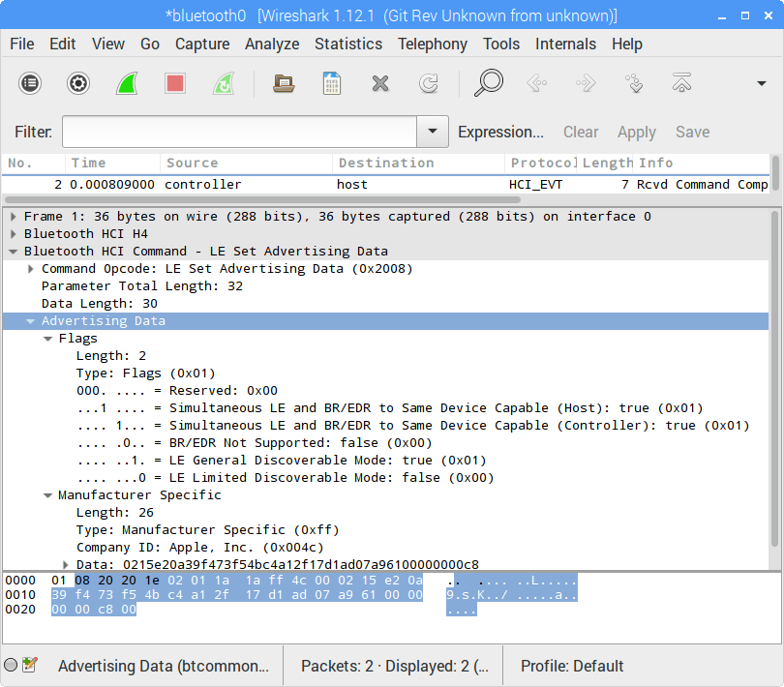Reload this capture file

(429, 83)
